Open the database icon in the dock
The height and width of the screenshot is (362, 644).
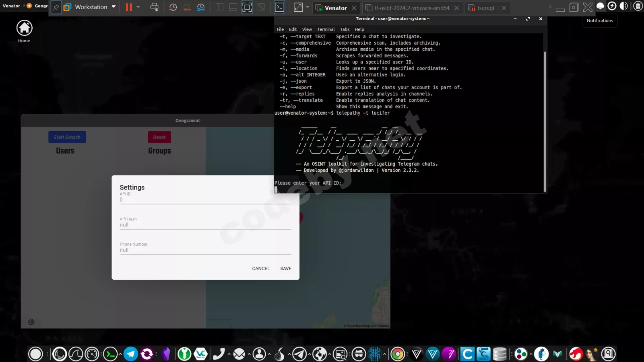499,354
